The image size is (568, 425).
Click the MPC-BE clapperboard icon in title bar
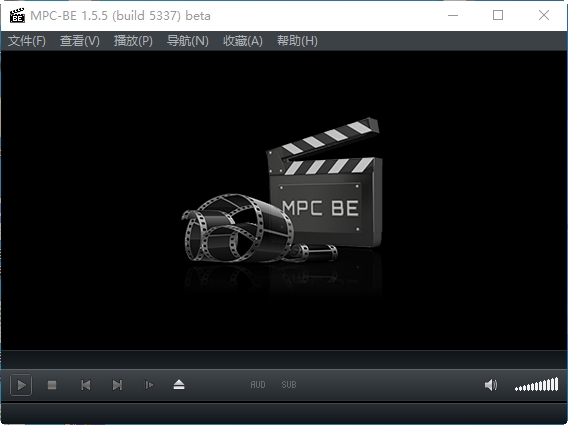17,16
